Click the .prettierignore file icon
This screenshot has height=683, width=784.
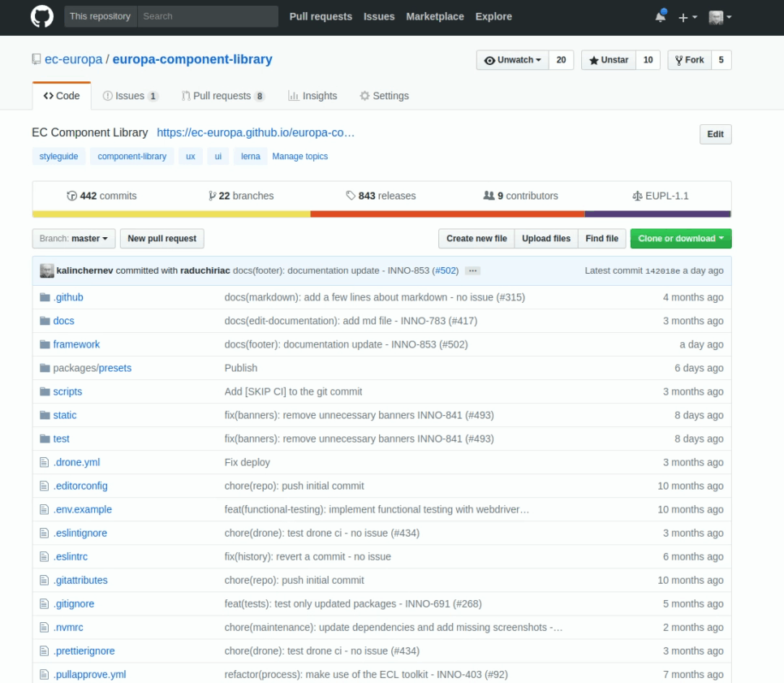point(45,651)
